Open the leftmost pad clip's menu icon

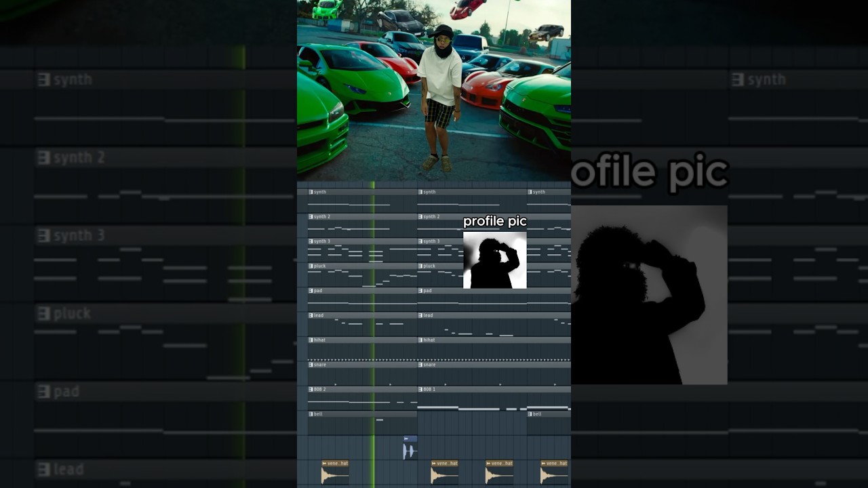pyautogui.click(x=311, y=291)
